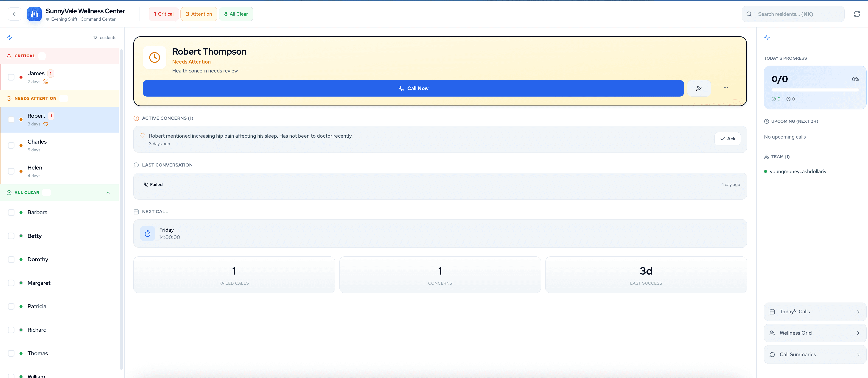Collapse the ALL CLEAR section chevron

click(108, 193)
